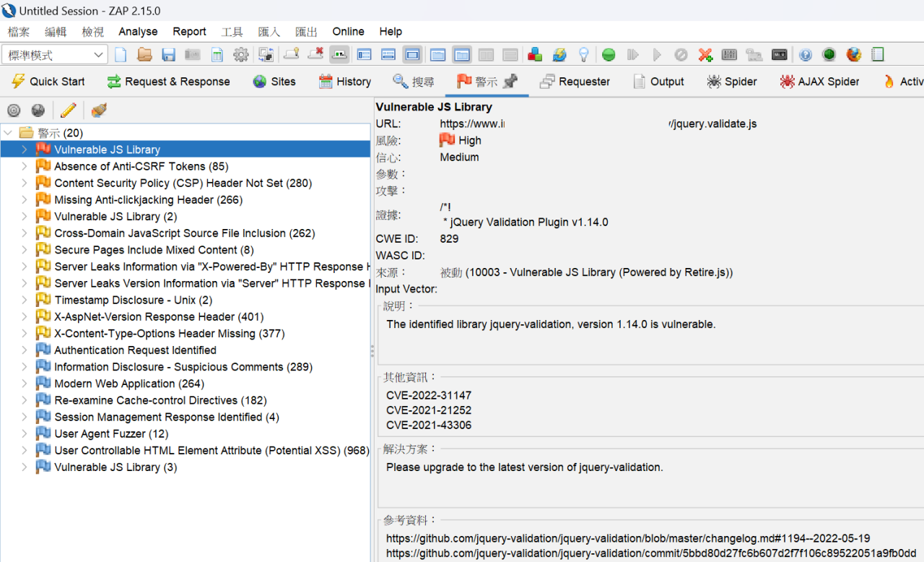Toggle the full layout button

[413, 55]
